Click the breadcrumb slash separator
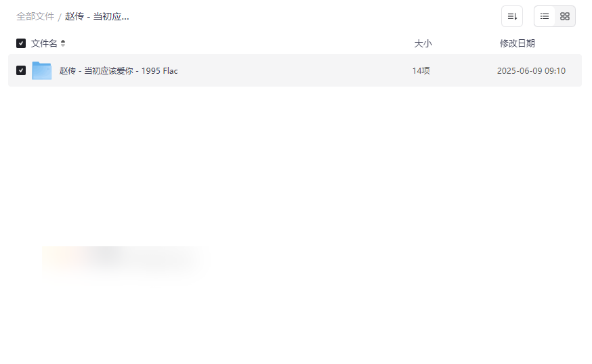Screen dimensions: 592x364 (60, 17)
